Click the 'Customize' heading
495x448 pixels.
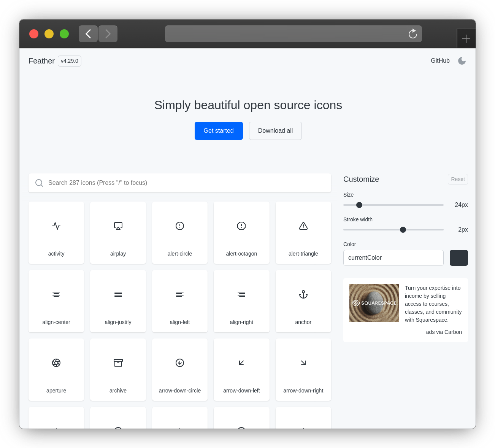click(361, 179)
